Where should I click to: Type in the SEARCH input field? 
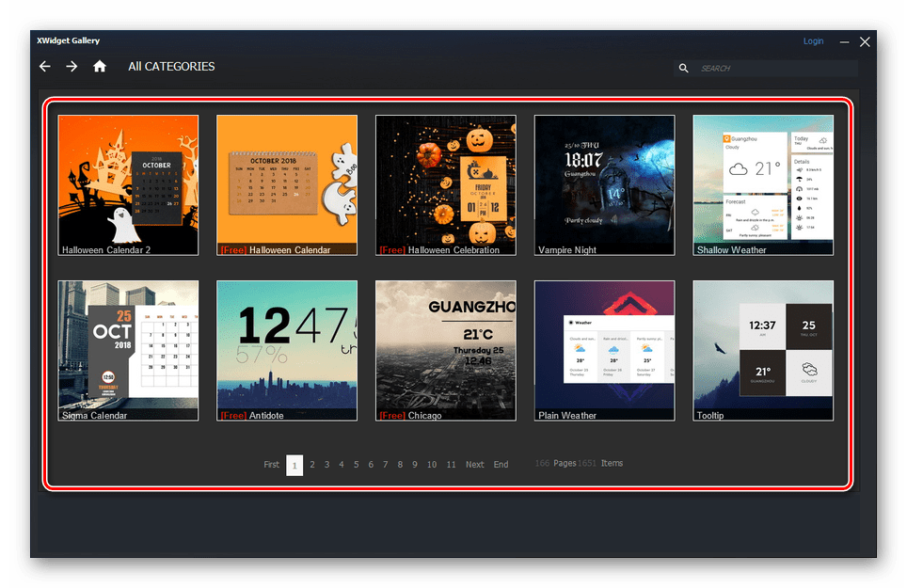pos(776,69)
